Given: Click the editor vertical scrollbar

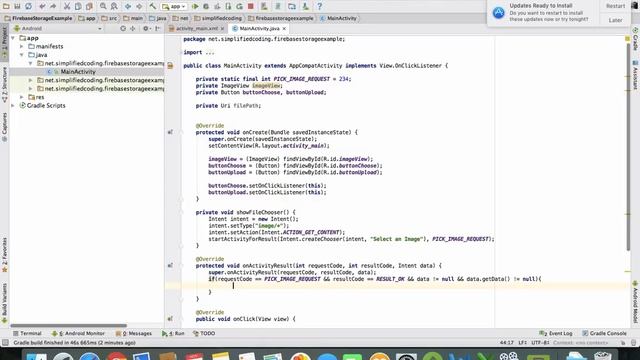Looking at the screenshot, I should point(628,147).
